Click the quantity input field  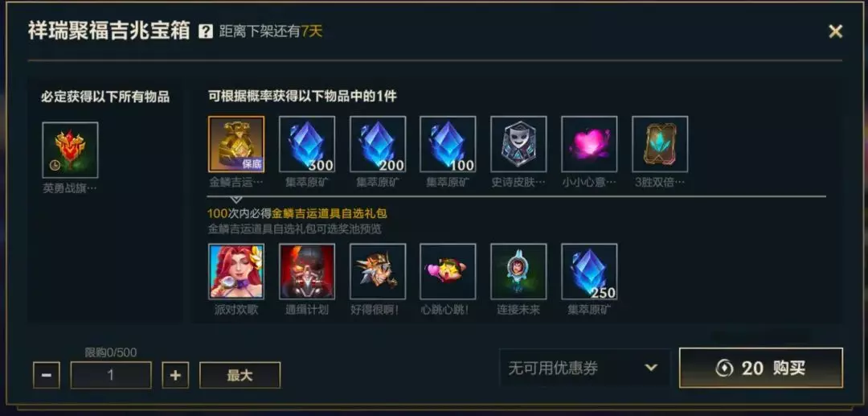pos(111,375)
